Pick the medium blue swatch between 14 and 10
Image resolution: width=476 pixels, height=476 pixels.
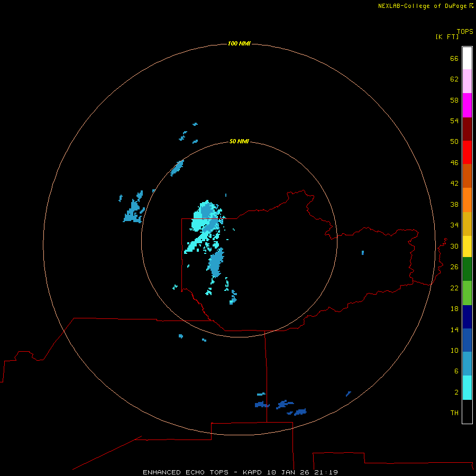click(467, 340)
